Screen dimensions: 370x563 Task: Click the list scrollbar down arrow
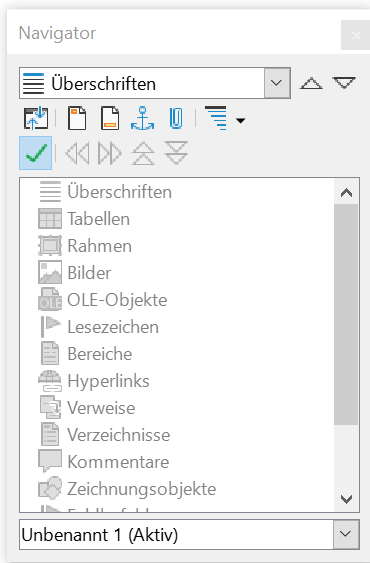(x=346, y=499)
